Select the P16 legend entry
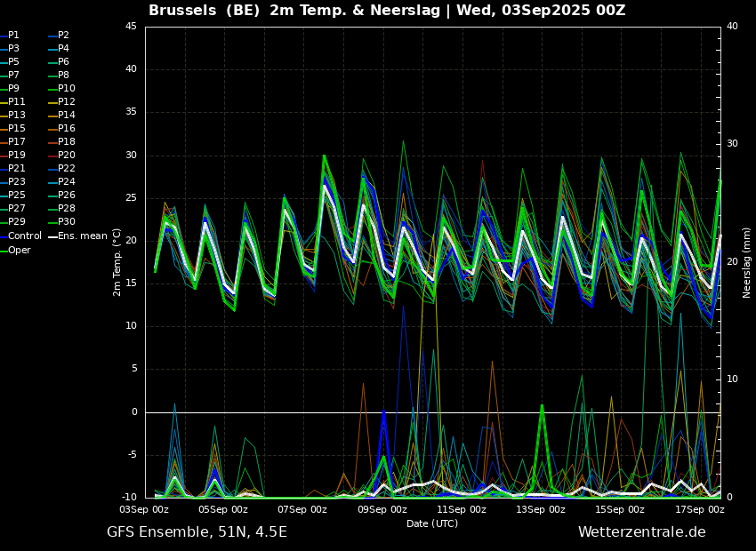756x551 pixels. (x=67, y=129)
